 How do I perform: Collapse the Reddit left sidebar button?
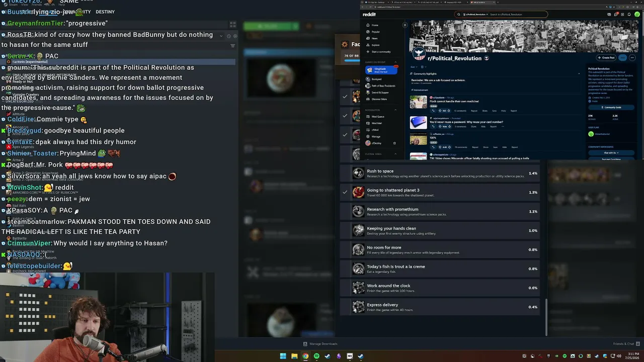405,25
